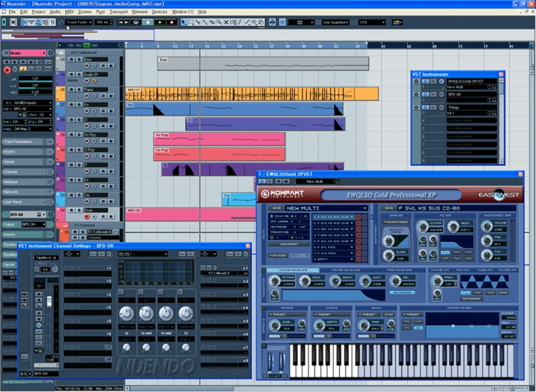Open the GM Map 2 drum map dropdown
The image size is (536, 392).
(x=28, y=129)
